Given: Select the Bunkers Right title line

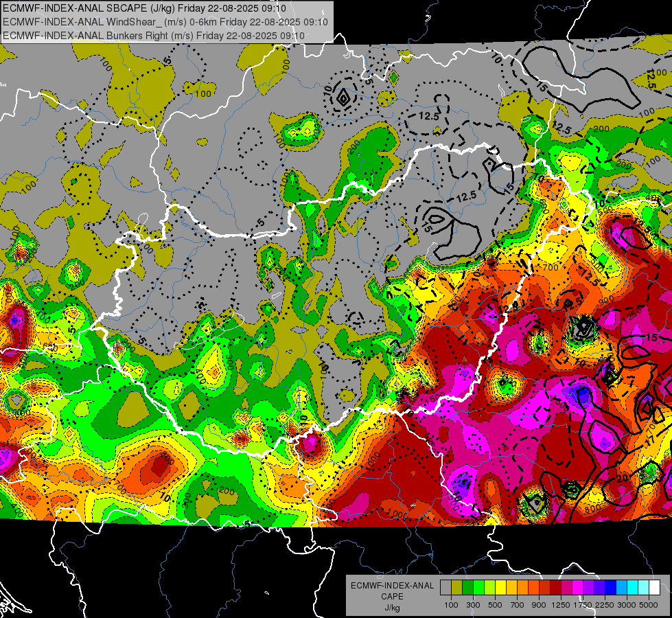Looking at the screenshot, I should point(154,36).
